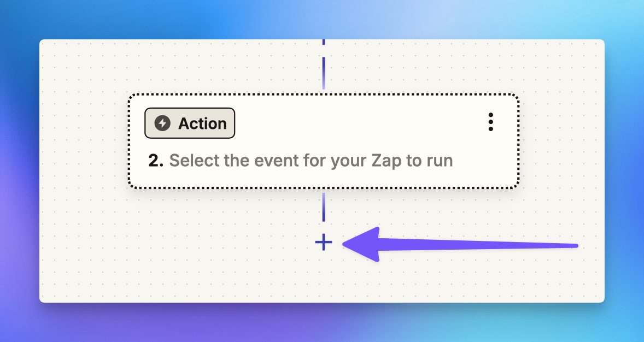
Task: Click "Select the event for your Zap to run"
Action: (311, 161)
